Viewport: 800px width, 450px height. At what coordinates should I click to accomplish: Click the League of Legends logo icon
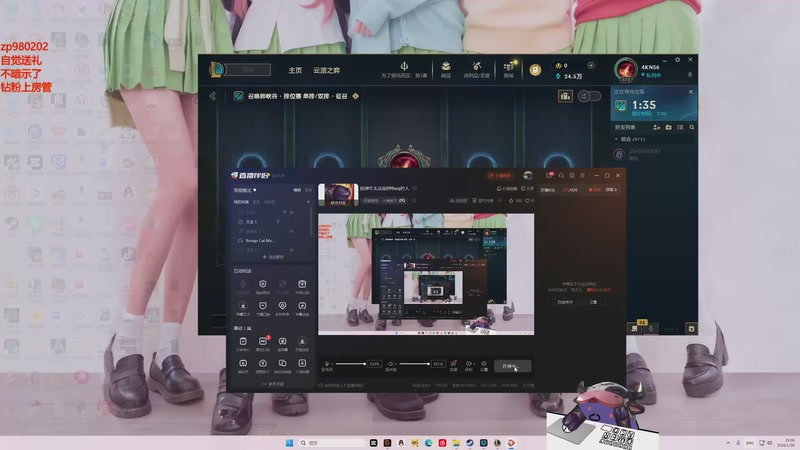tap(216, 69)
